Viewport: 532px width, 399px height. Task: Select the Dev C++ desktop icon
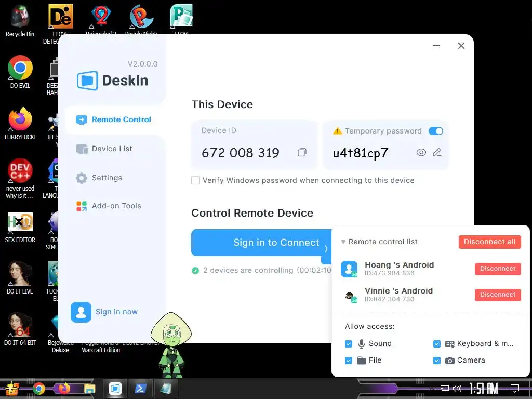click(20, 179)
